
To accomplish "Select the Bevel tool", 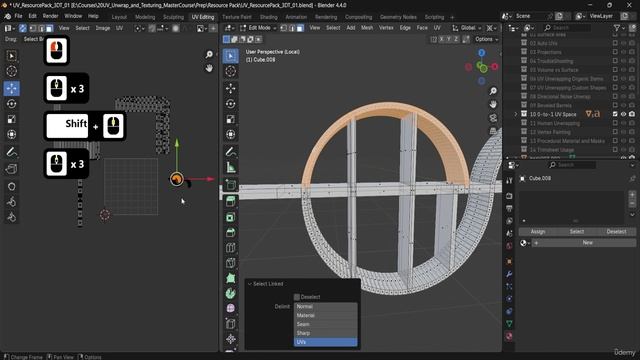I will 231,233.
